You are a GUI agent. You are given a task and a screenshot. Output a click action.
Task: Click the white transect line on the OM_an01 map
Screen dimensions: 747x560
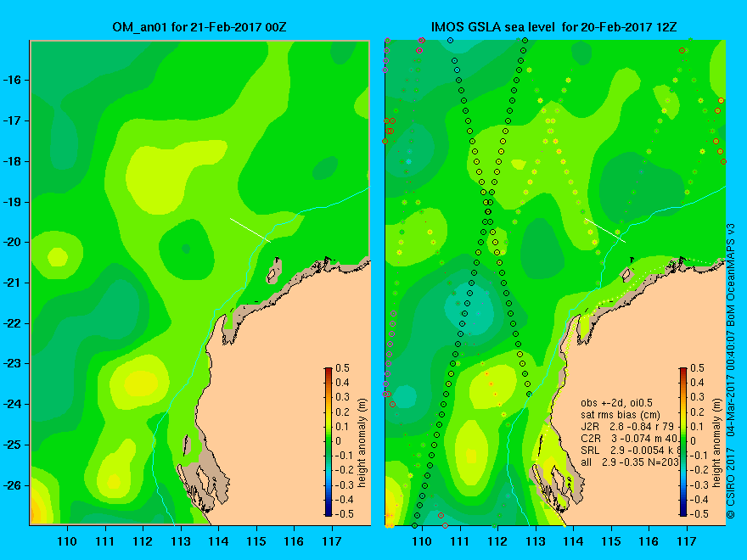click(x=250, y=231)
